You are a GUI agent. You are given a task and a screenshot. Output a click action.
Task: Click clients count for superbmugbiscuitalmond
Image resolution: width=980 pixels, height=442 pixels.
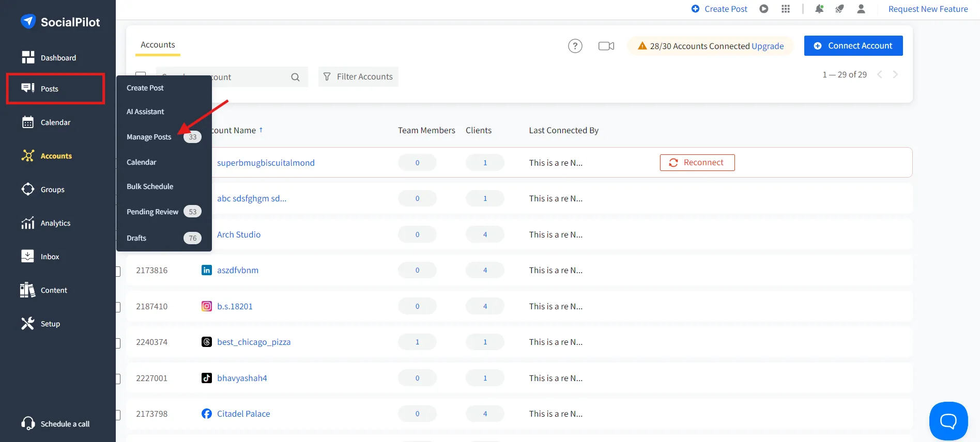(485, 163)
